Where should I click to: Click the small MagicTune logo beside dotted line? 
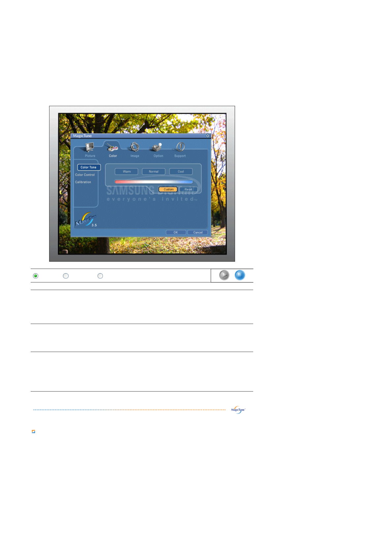tap(238, 410)
